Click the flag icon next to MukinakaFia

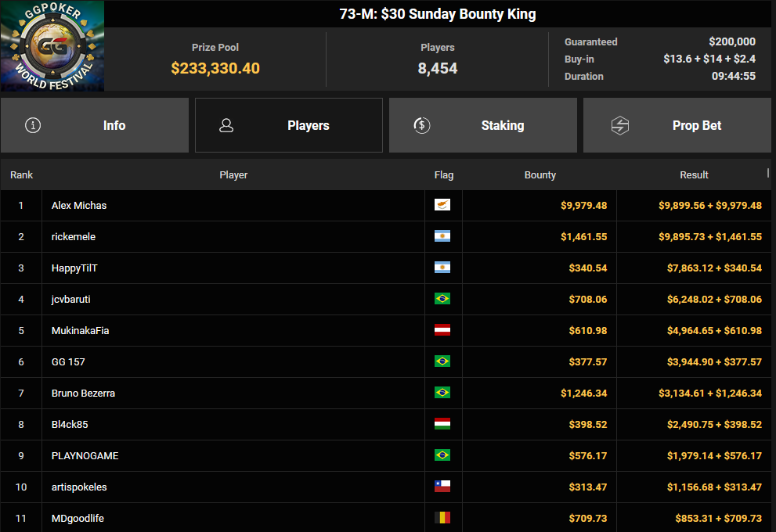(x=442, y=330)
